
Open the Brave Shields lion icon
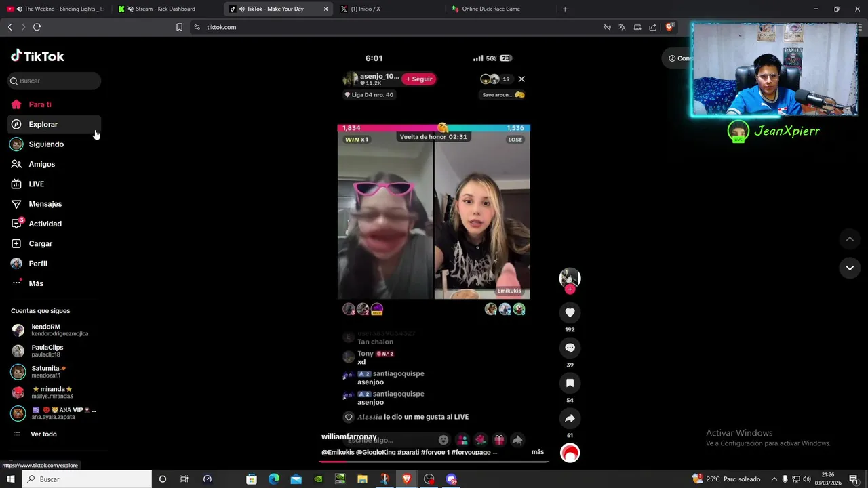(x=669, y=27)
